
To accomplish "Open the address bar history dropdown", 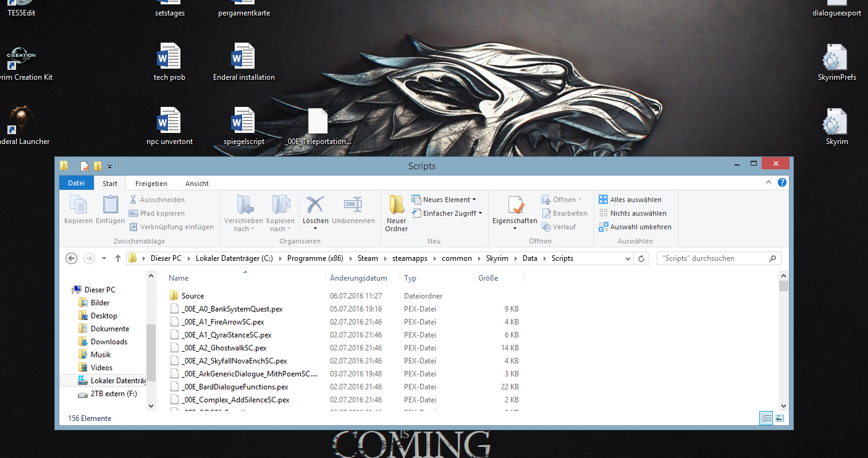I will click(628, 258).
